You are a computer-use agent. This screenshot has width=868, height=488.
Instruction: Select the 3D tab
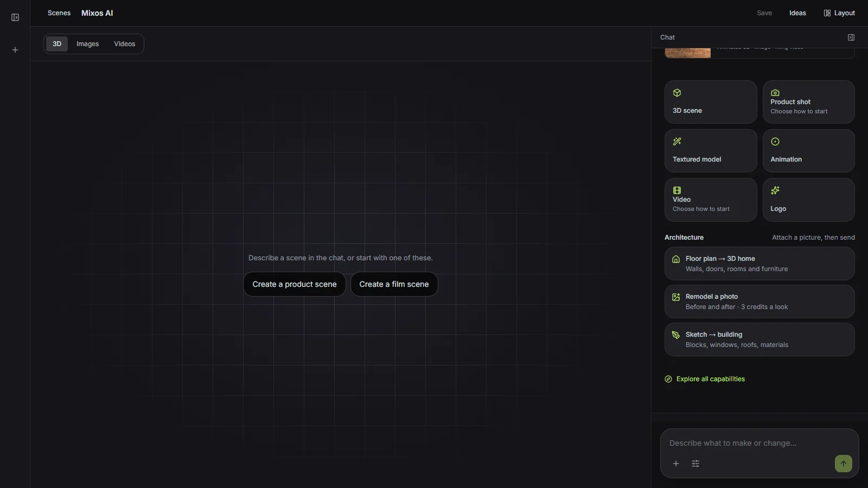(57, 44)
